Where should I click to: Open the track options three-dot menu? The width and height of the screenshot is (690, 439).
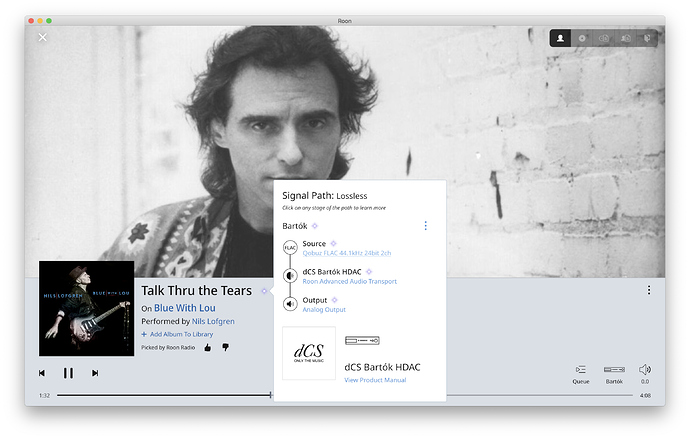(x=649, y=290)
